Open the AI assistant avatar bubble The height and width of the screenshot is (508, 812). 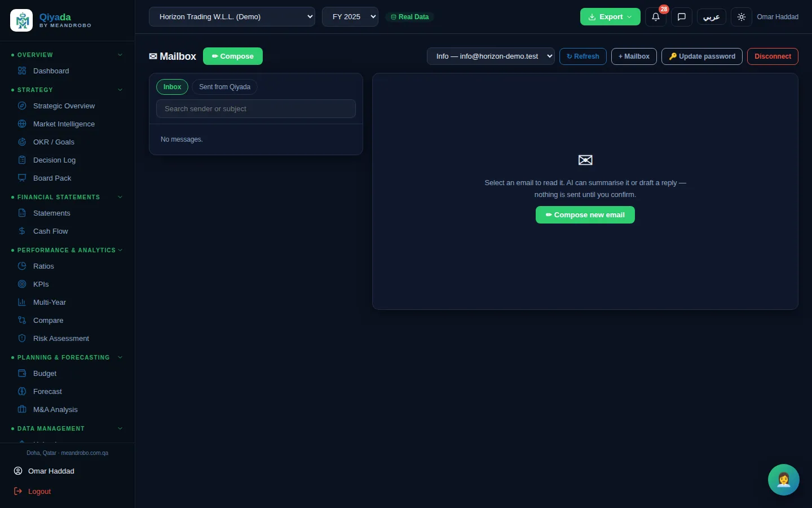tap(784, 480)
